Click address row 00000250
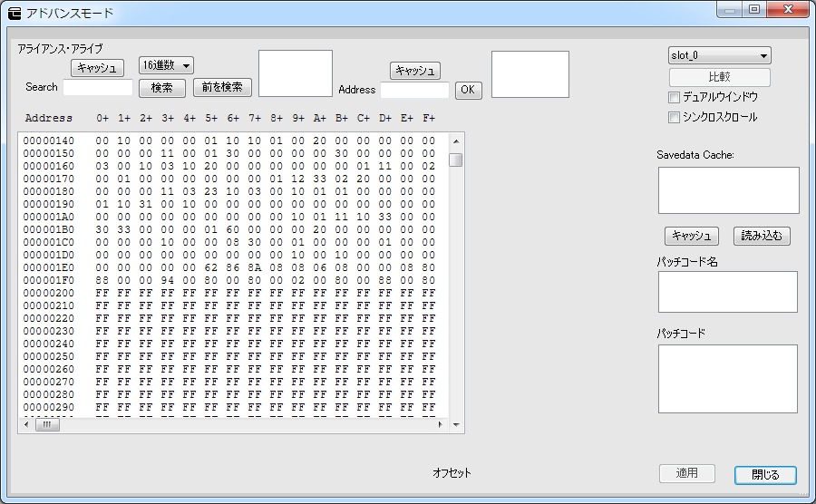The height and width of the screenshot is (504, 816). [x=229, y=357]
